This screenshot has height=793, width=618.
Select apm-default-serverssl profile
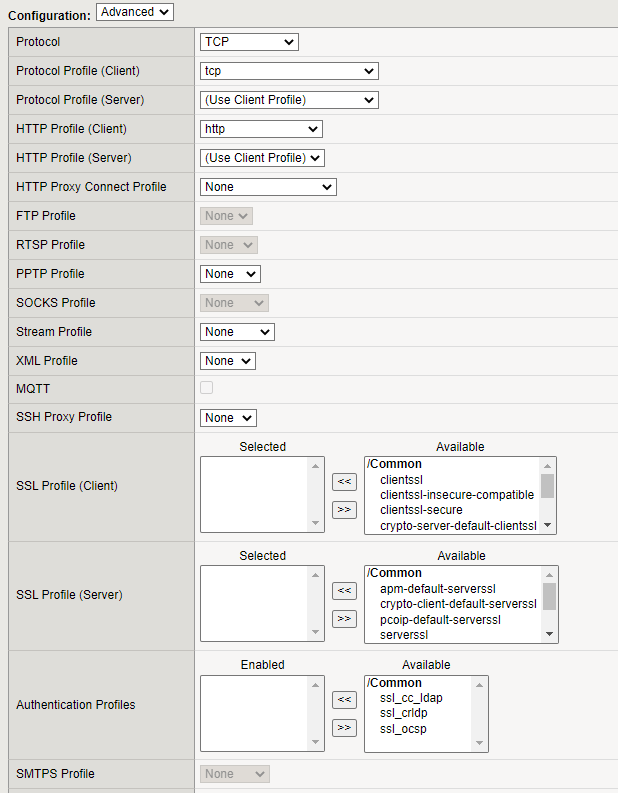click(438, 589)
